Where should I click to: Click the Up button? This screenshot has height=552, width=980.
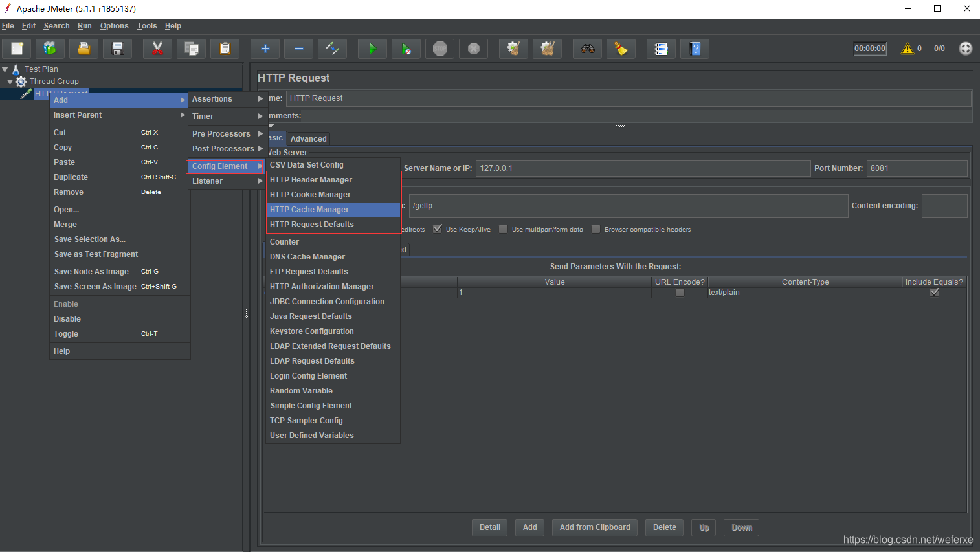coord(704,527)
